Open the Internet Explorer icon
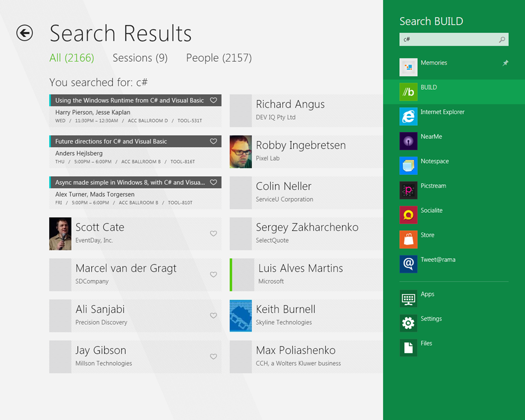 point(408,116)
